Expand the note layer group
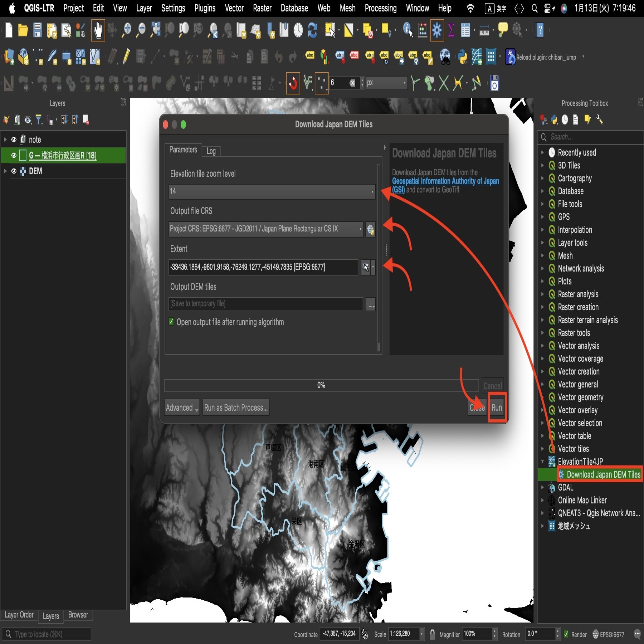 [5, 140]
